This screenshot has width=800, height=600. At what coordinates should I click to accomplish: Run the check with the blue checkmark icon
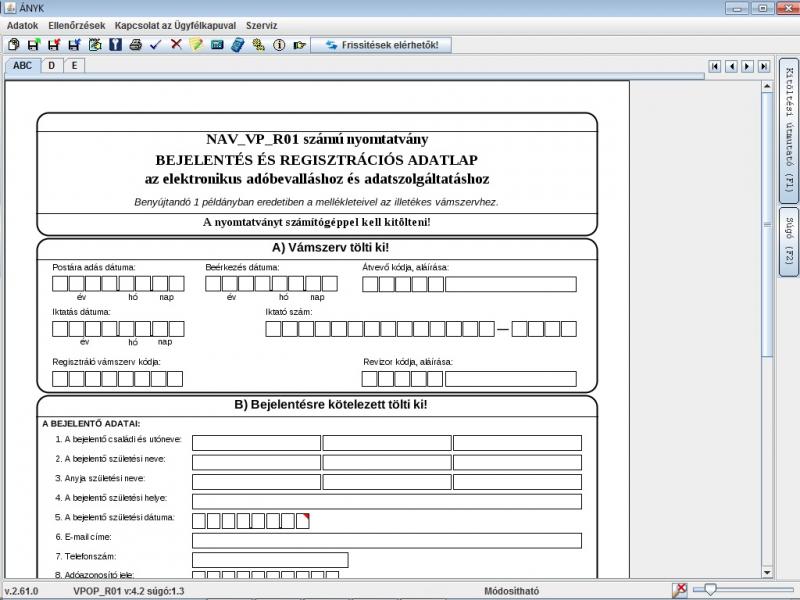point(156,45)
